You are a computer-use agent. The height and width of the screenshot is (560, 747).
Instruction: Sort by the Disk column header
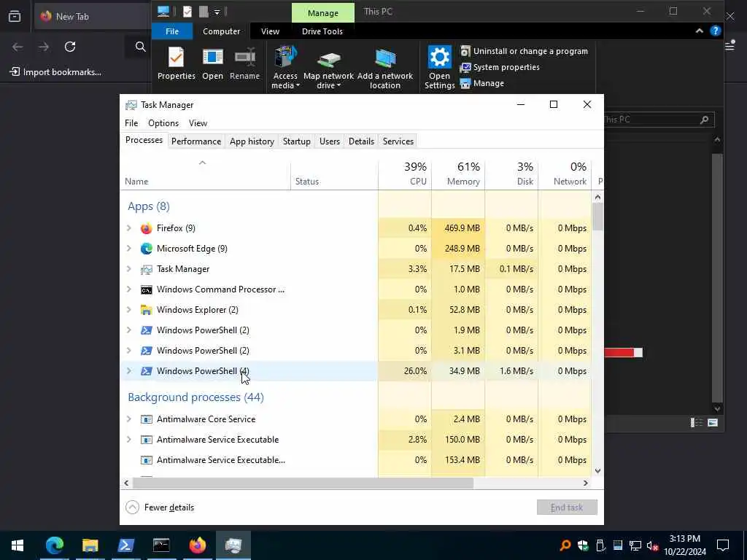[511, 174]
